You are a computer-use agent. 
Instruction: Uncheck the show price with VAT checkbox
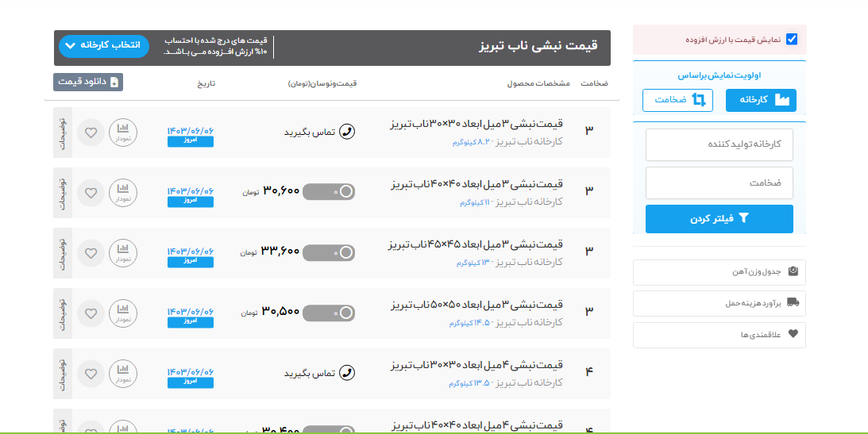(792, 39)
